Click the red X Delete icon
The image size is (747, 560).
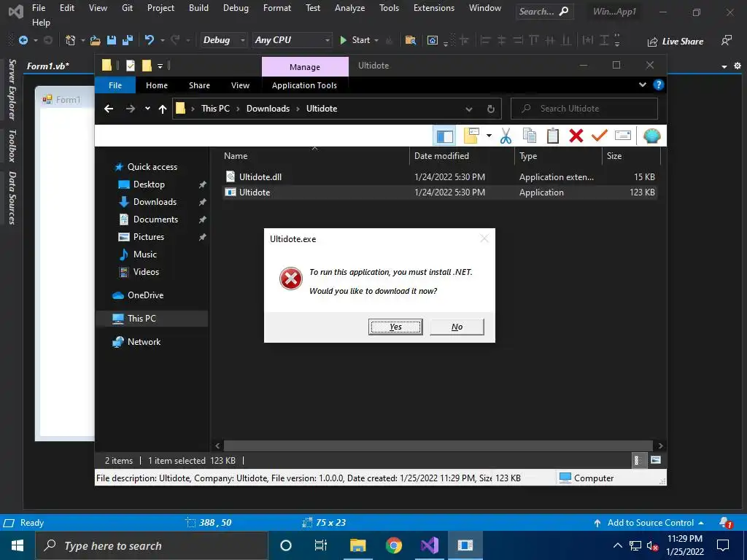coord(576,136)
